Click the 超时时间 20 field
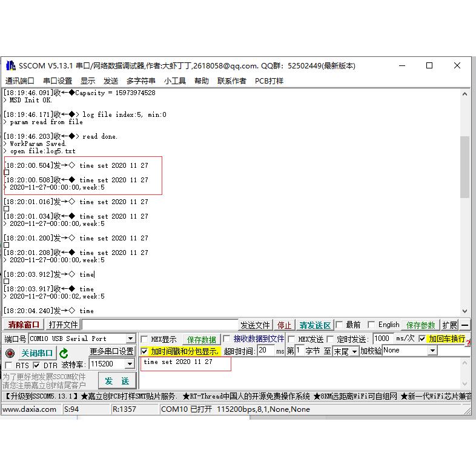The height and width of the screenshot is (476, 476). click(x=266, y=350)
